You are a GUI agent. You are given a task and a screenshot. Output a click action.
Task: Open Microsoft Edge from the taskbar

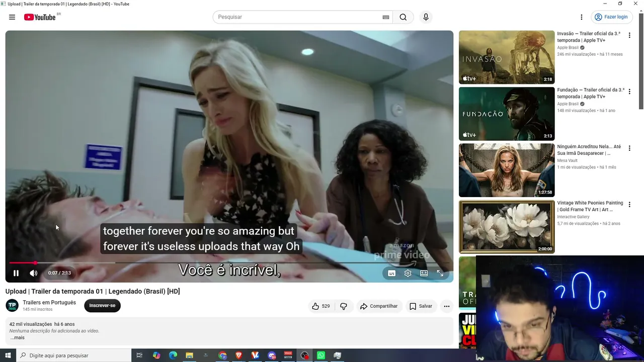point(173,355)
